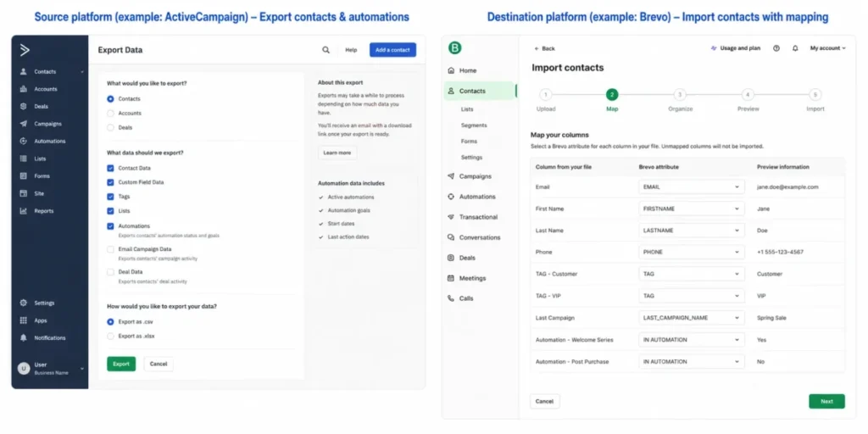Click the search magnifier in Export Data header
868x434 pixels.
click(x=326, y=50)
